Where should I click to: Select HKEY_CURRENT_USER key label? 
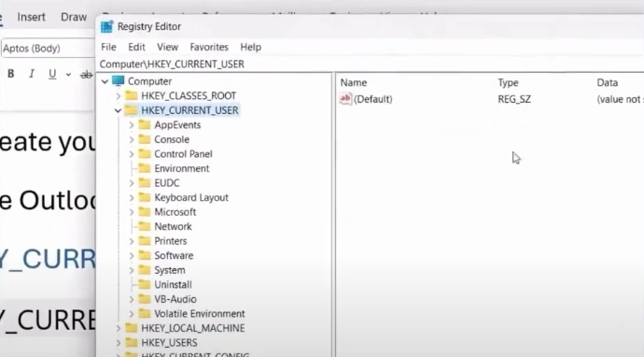click(189, 110)
